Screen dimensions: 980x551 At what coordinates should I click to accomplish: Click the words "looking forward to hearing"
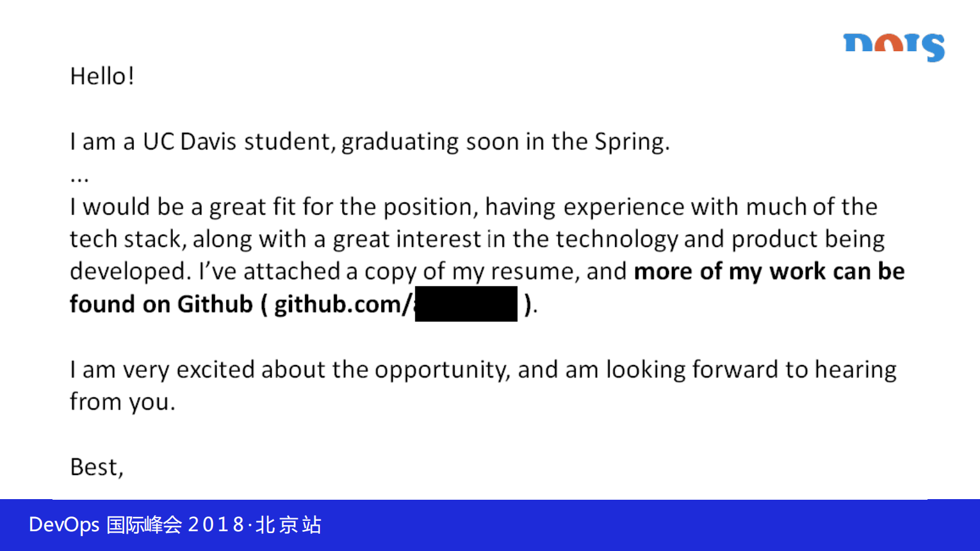(x=750, y=370)
